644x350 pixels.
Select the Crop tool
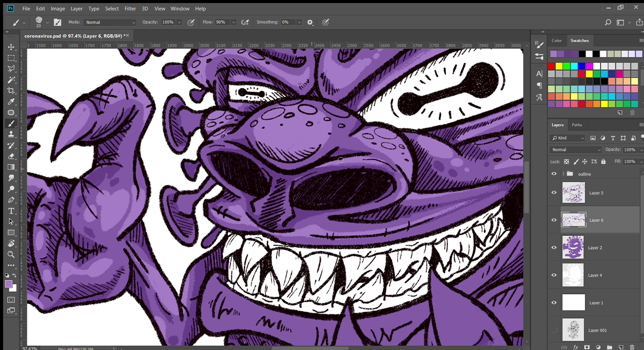pos(11,91)
